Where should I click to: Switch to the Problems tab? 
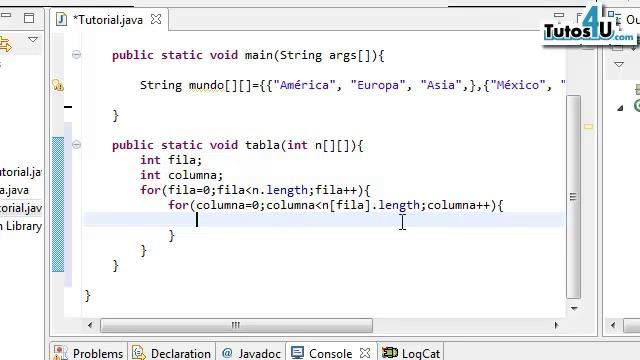(89, 353)
